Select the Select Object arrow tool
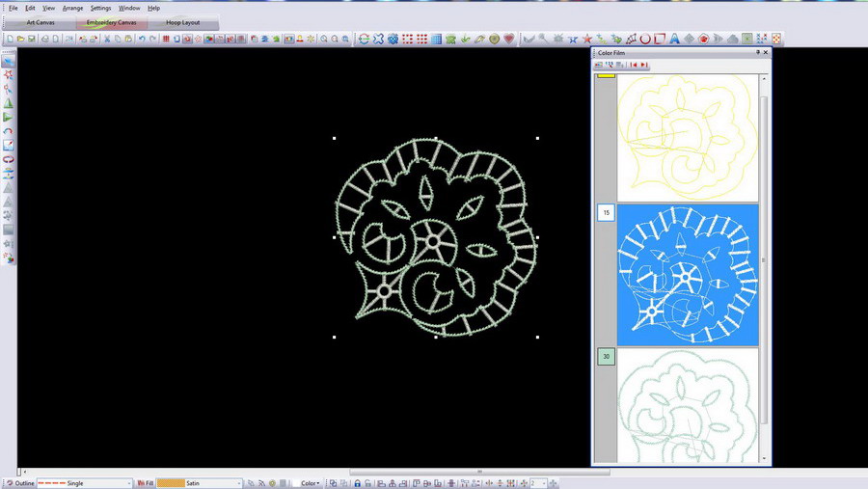The image size is (868, 489). [9, 61]
